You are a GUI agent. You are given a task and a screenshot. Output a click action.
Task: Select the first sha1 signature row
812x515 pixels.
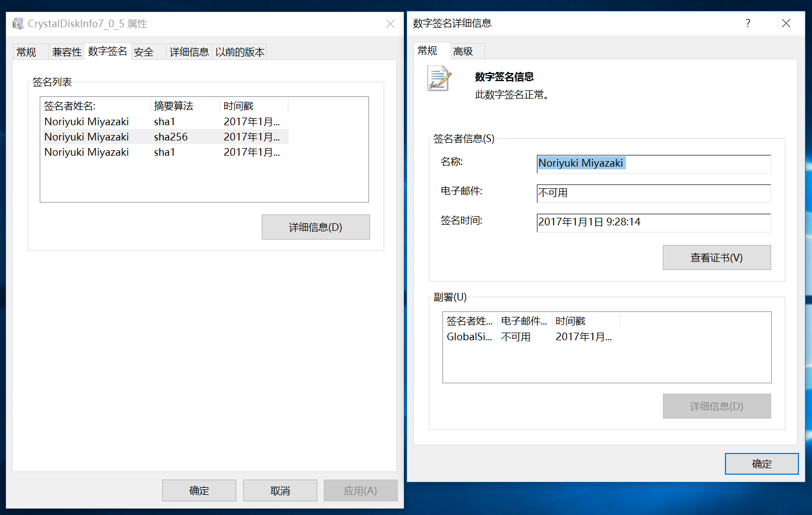click(164, 121)
